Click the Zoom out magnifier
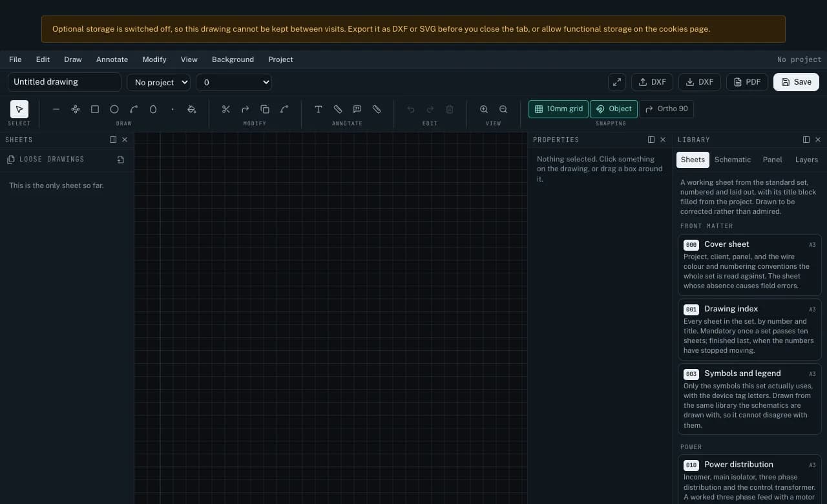The height and width of the screenshot is (504, 827). [503, 109]
